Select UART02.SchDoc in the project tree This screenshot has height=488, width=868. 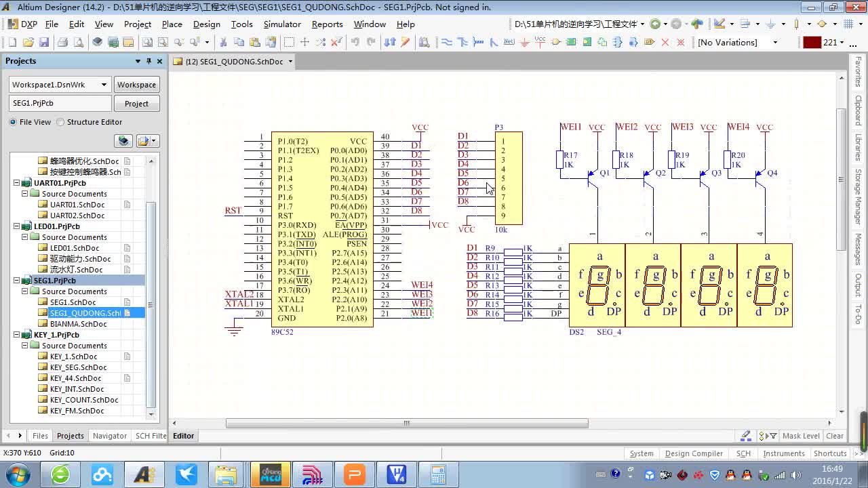77,216
